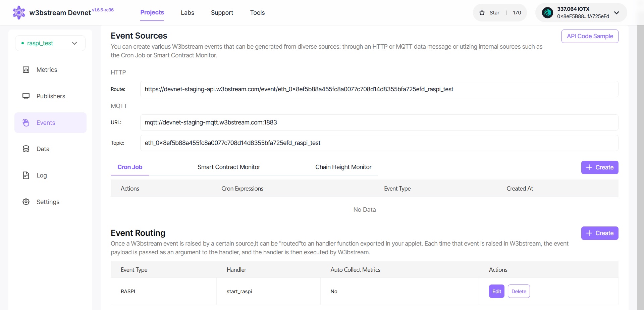The image size is (644, 310).
Task: Go to Metrics in sidebar
Action: 50,70
